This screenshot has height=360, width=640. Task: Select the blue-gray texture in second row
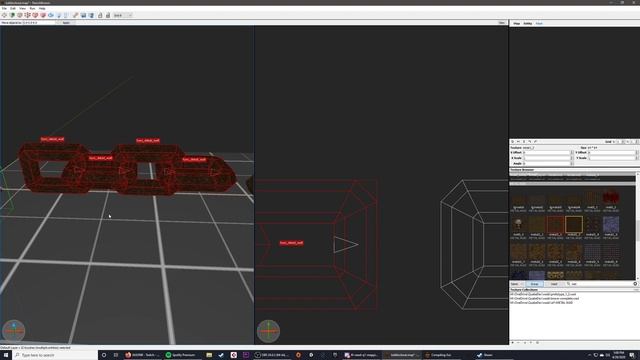pos(611,224)
